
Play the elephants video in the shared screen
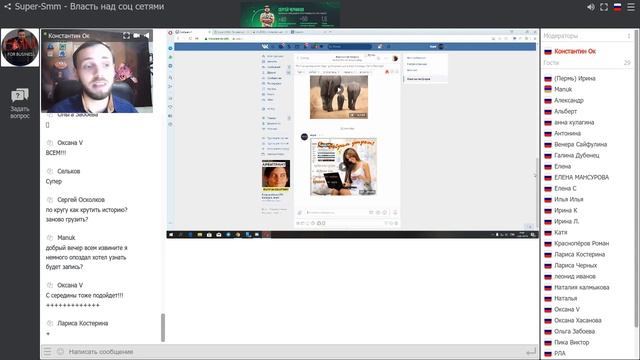pyautogui.click(x=339, y=91)
